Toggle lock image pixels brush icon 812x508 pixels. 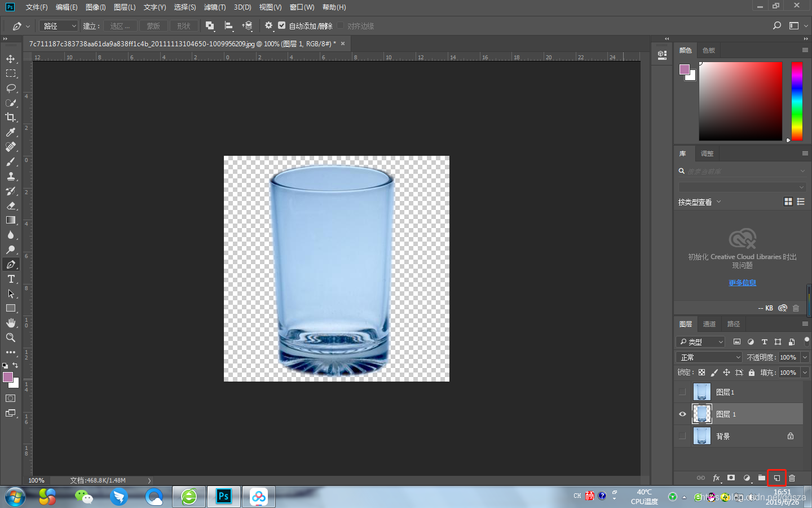click(714, 373)
